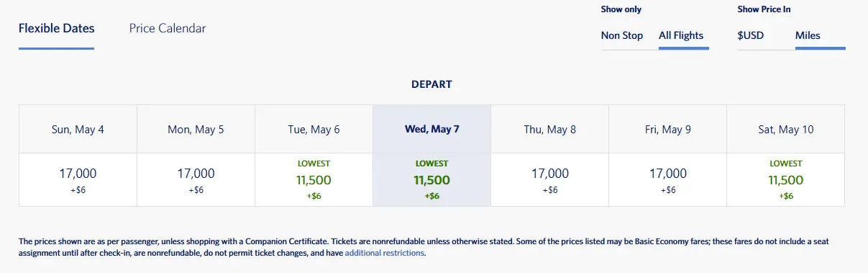Select the Fri, May 9 date header
Image resolution: width=868 pixels, height=273 pixels.
tap(667, 130)
